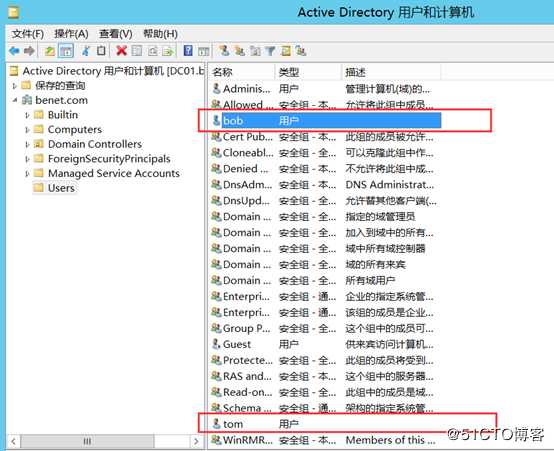
Task: Open the 操作(A) menu
Action: (71, 34)
